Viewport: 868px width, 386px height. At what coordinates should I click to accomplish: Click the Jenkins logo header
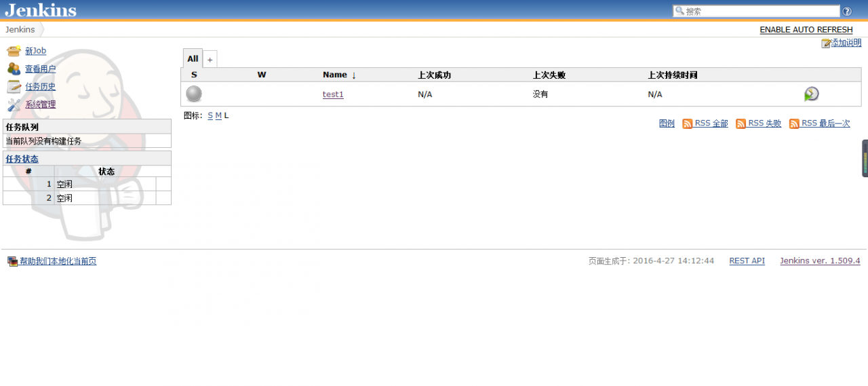tap(41, 10)
